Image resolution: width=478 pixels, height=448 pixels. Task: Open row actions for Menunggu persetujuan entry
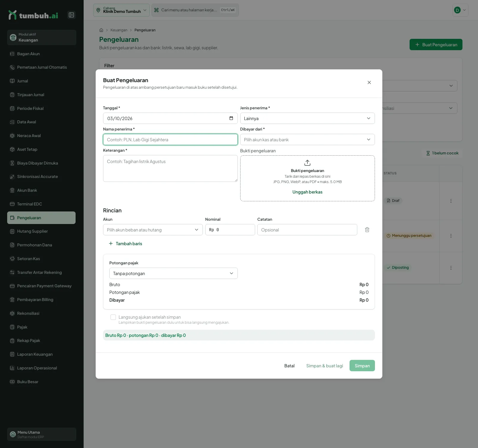(x=451, y=236)
